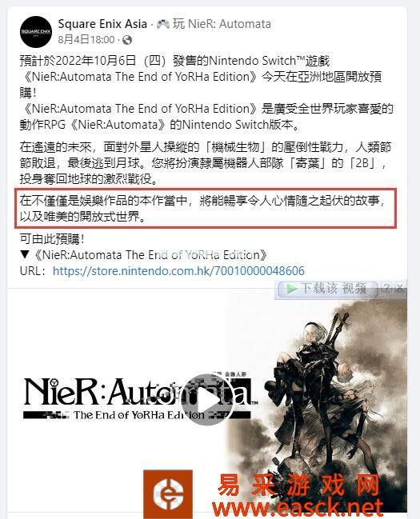
Task: Click the green arrow in download bar
Action: 291,289
